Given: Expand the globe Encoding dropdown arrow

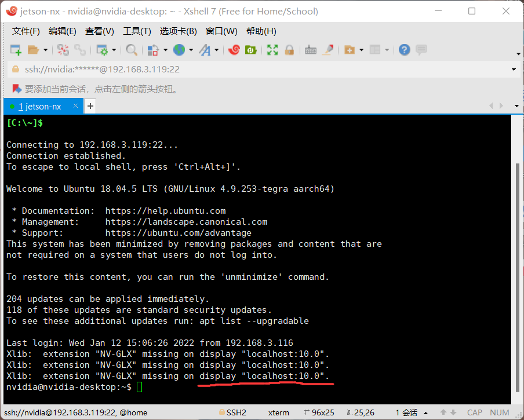Looking at the screenshot, I should pyautogui.click(x=191, y=50).
